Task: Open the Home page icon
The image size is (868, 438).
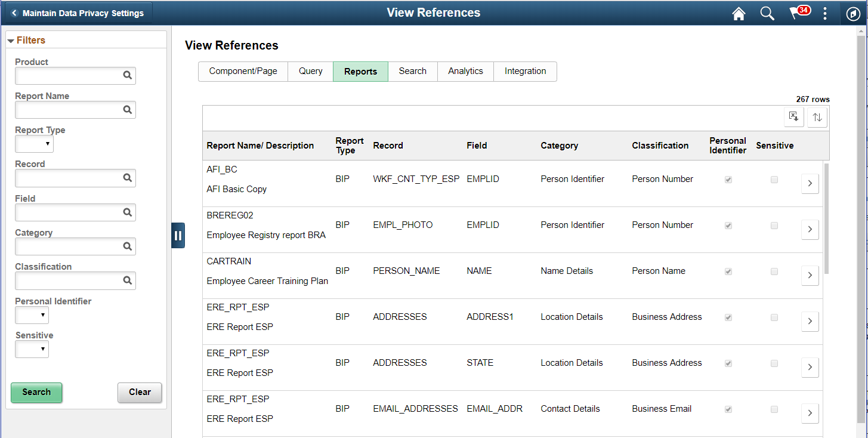Action: point(739,13)
